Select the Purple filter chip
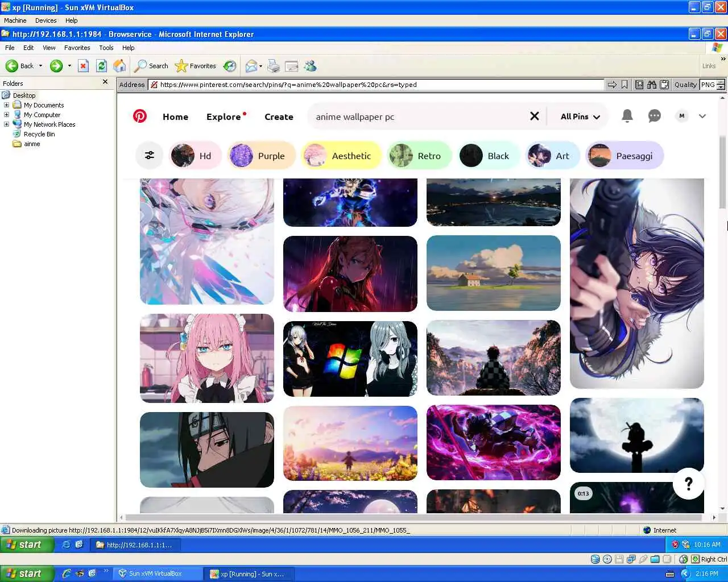This screenshot has height=582, width=728. tap(262, 156)
